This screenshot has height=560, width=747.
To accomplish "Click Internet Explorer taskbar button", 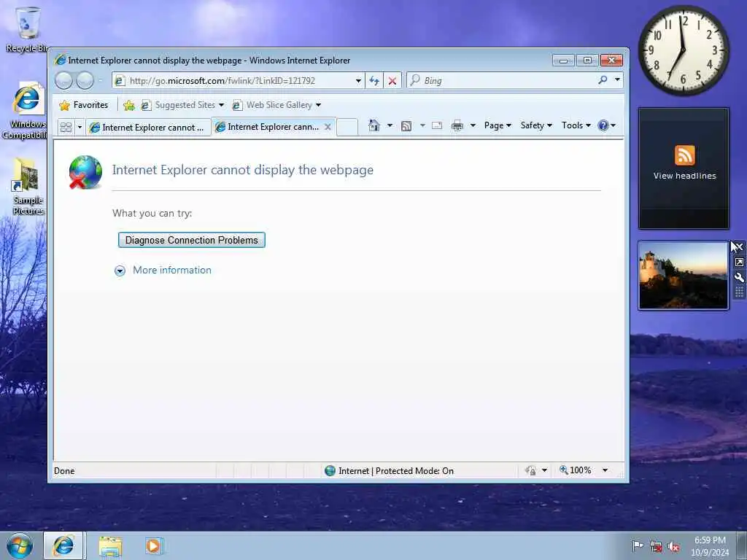I will point(64,546).
